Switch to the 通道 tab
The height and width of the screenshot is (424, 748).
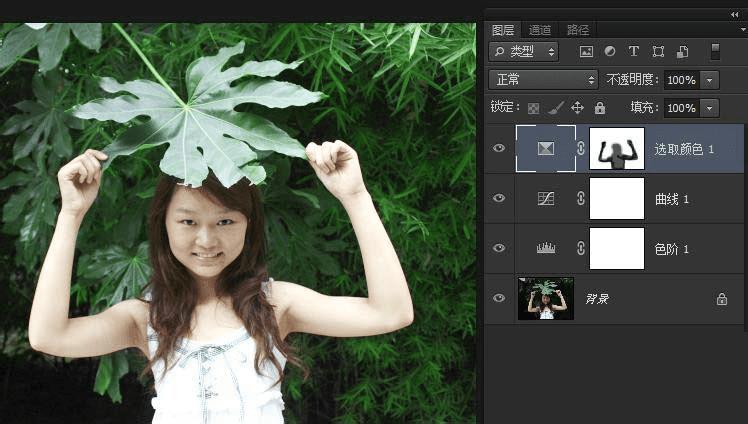click(x=540, y=30)
